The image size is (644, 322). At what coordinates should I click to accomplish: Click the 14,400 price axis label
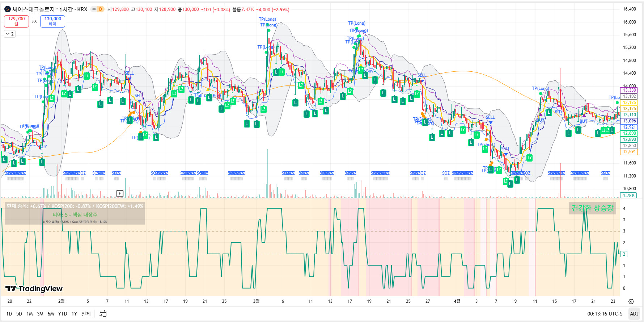click(x=629, y=73)
